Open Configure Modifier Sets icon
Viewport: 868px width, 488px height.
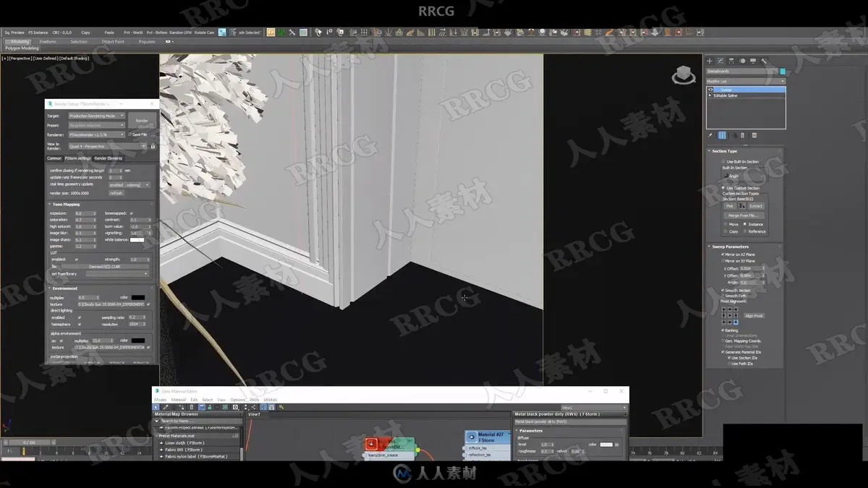[x=754, y=135]
